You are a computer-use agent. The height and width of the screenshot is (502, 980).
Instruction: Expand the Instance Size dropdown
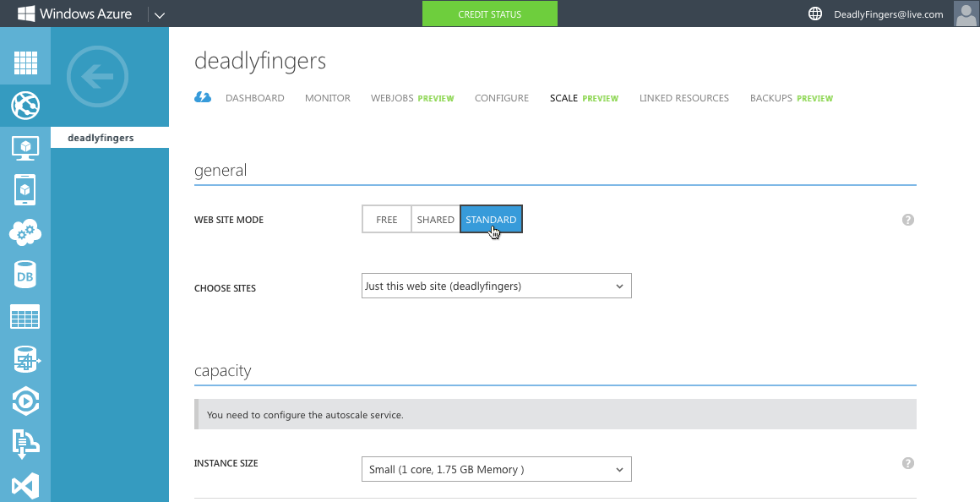496,470
